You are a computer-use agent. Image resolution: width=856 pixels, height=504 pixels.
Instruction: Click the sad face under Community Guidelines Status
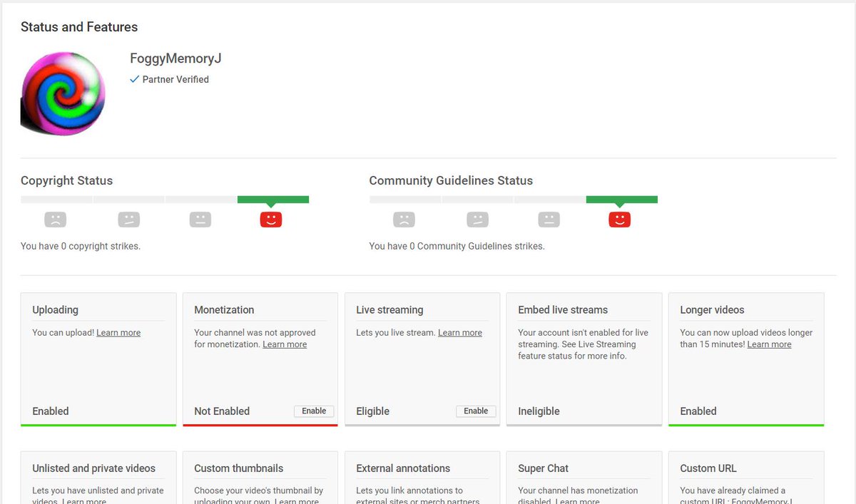(404, 220)
